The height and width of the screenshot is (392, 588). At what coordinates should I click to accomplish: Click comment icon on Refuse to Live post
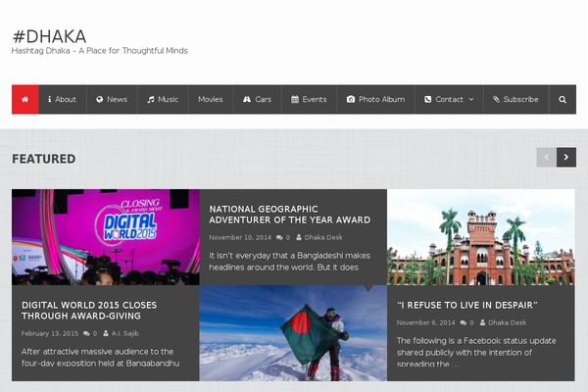pyautogui.click(x=464, y=322)
